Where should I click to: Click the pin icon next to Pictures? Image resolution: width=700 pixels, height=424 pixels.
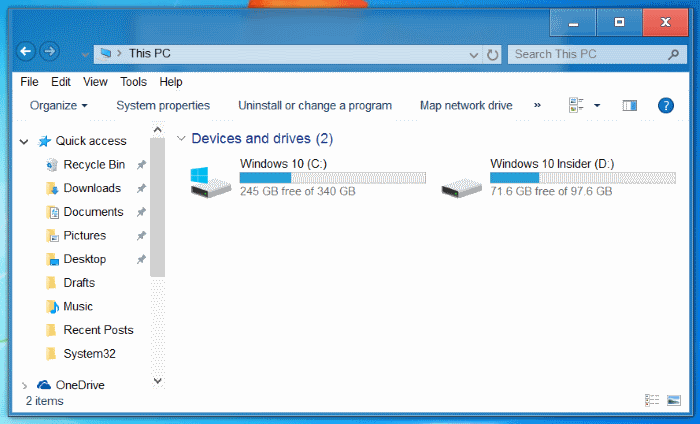coord(141,236)
